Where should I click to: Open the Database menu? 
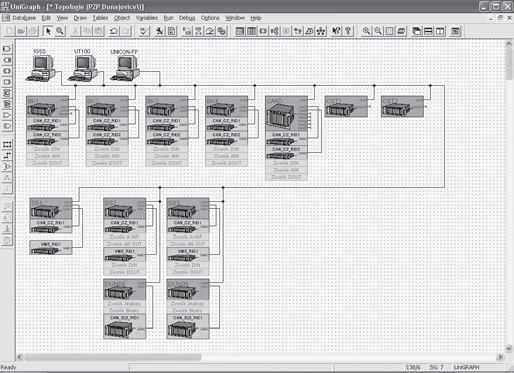[x=24, y=18]
